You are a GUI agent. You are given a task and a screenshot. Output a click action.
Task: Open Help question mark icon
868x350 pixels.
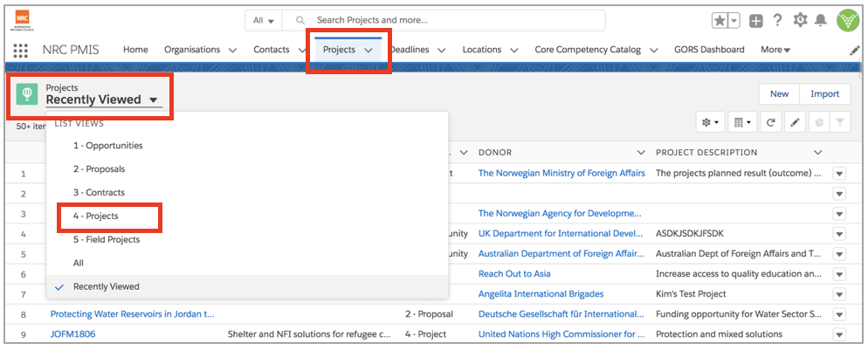[778, 20]
